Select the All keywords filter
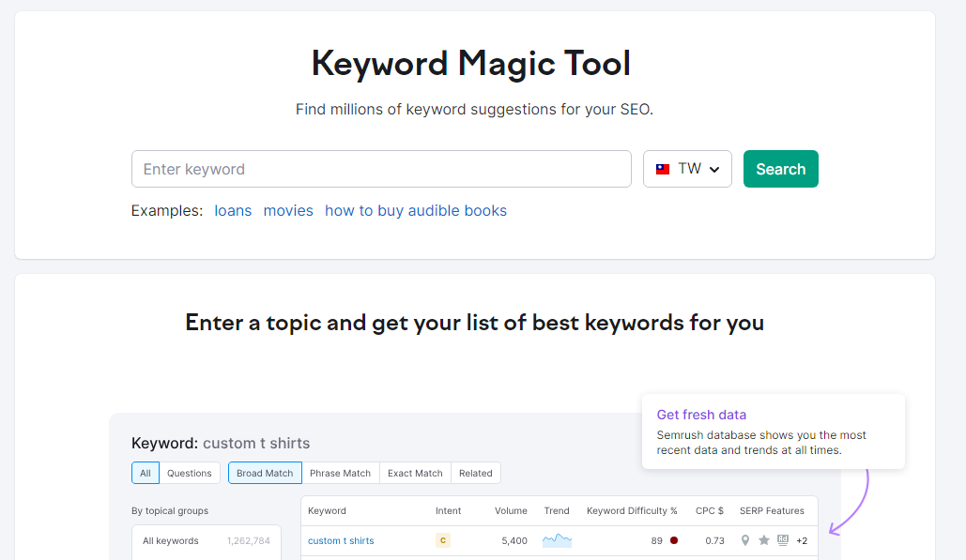Image resolution: width=966 pixels, height=560 pixels. click(x=171, y=541)
